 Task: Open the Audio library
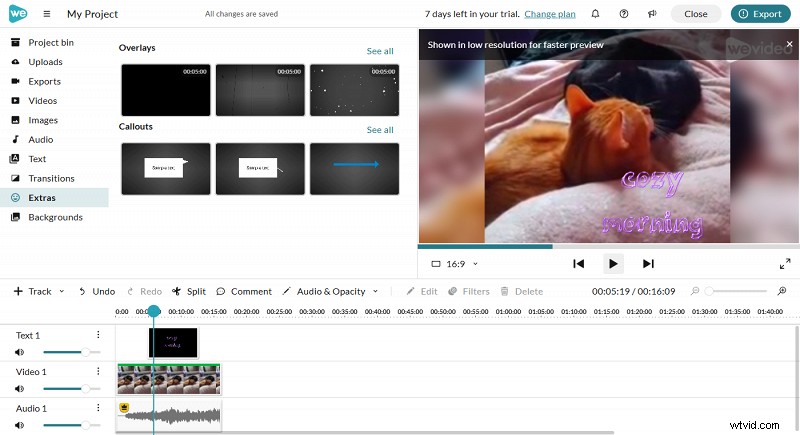54,139
